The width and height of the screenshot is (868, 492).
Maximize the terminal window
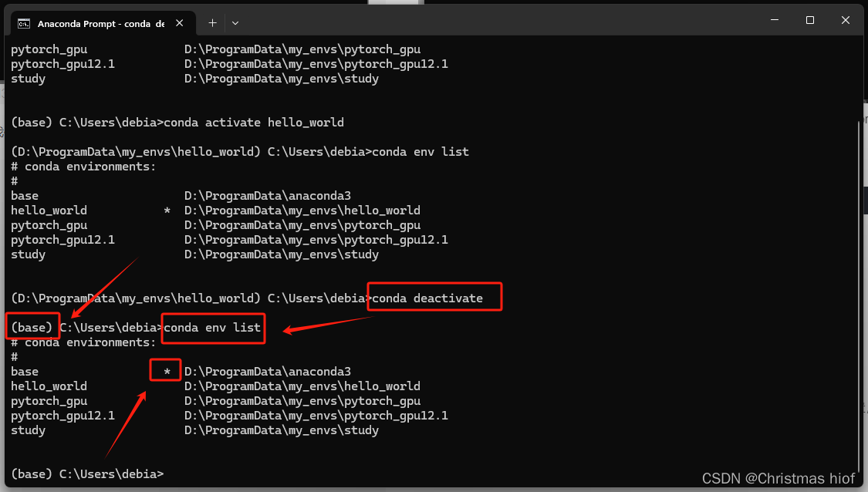pos(810,21)
